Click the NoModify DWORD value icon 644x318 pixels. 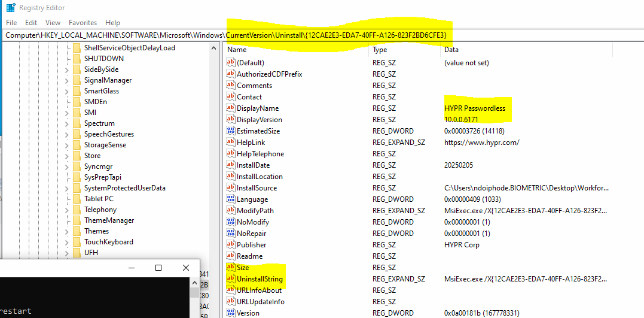pos(231,222)
